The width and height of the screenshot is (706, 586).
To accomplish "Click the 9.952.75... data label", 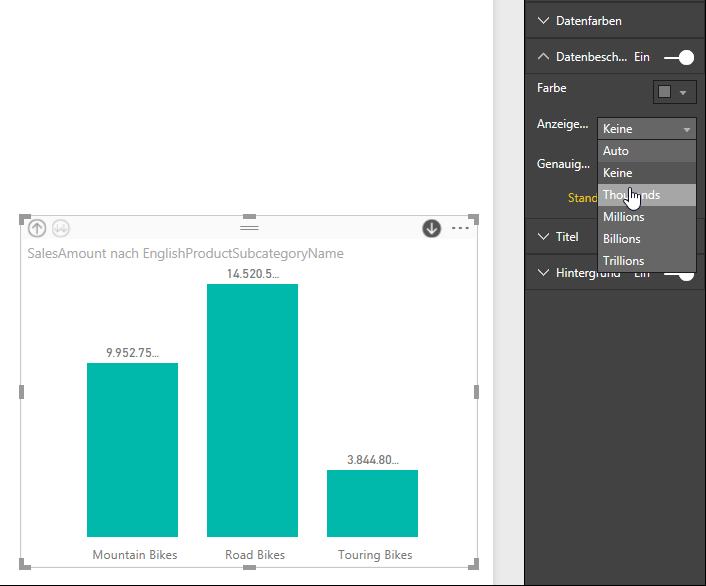I will (132, 353).
